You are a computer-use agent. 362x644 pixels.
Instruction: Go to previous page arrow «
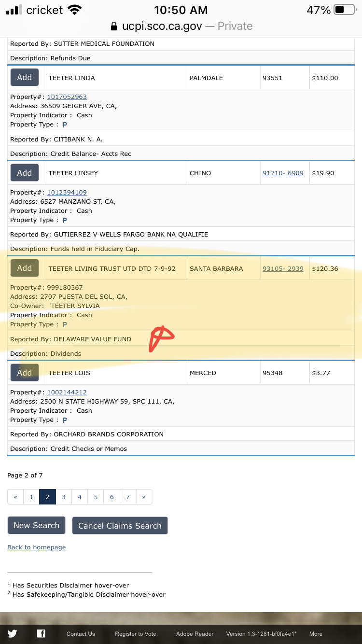point(15,497)
